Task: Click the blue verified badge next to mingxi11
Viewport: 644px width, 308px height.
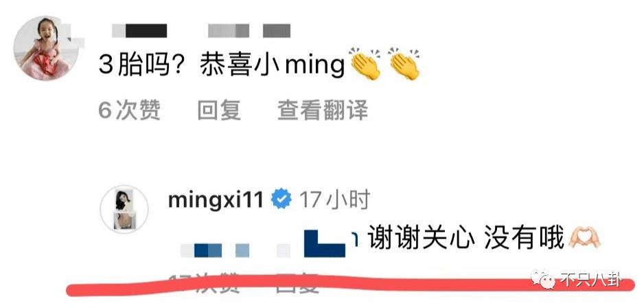Action: (281, 199)
